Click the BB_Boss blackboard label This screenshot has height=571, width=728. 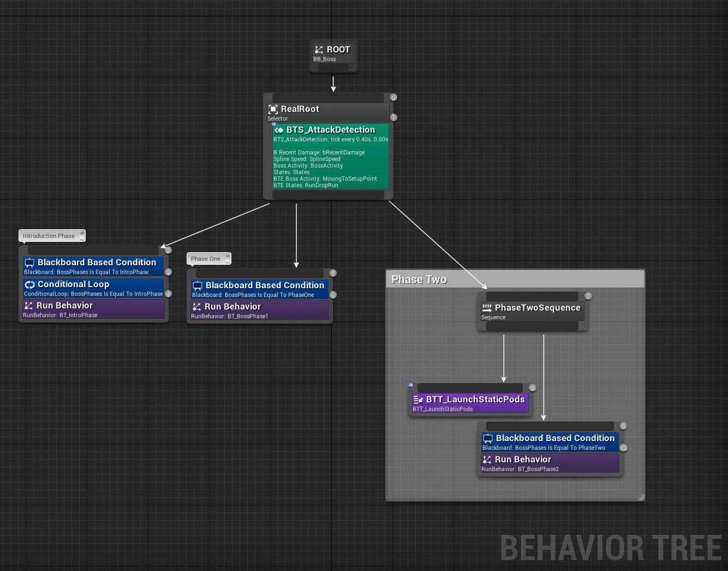click(324, 59)
